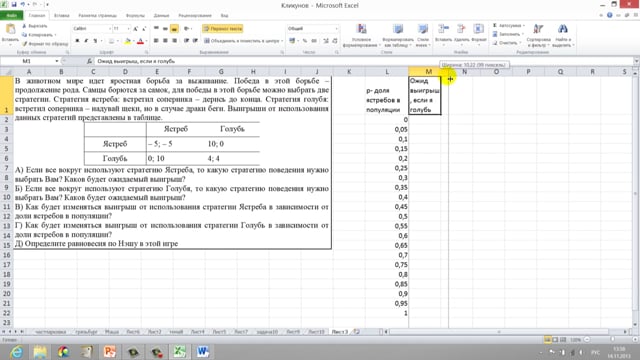The height and width of the screenshot is (360, 640).
Task: Expand the number format dropdown (Общий)
Action: [x=336, y=29]
